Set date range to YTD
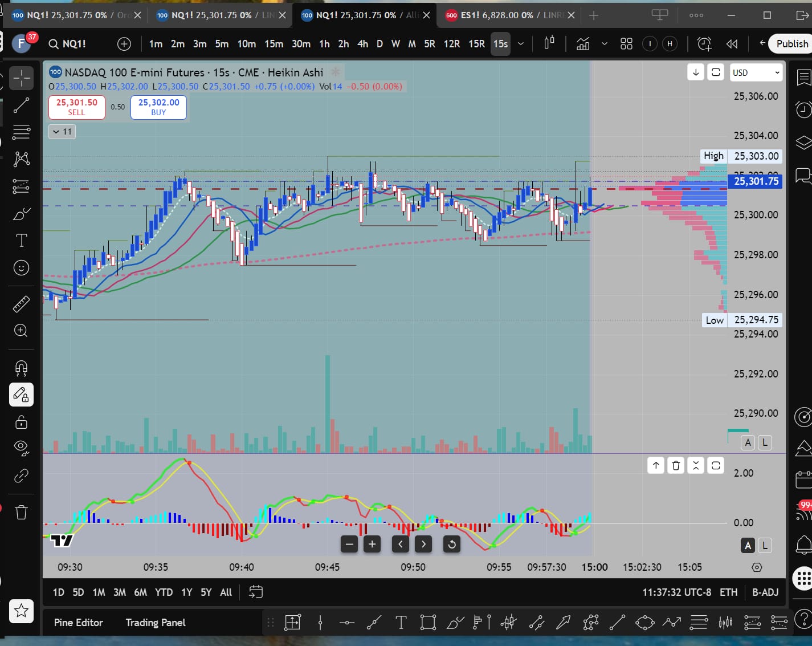The height and width of the screenshot is (646, 812). pos(164,592)
